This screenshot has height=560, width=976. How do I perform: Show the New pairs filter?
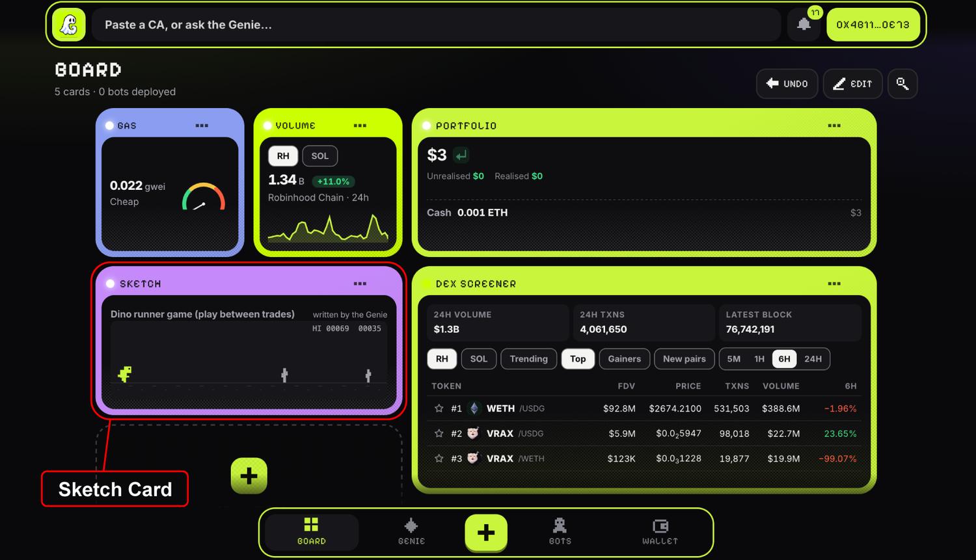coord(685,359)
